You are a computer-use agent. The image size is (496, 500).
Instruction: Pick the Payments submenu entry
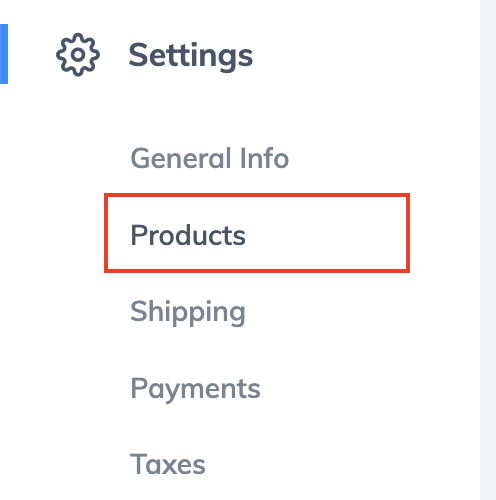coord(195,389)
